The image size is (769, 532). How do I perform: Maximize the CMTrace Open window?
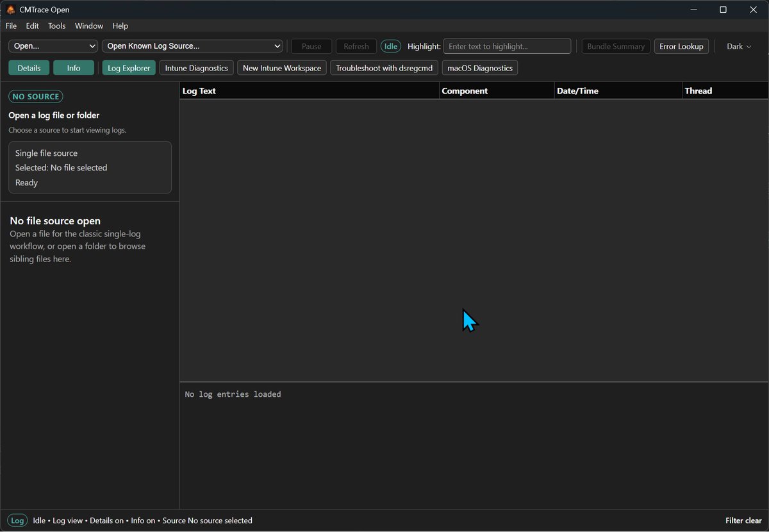pos(723,10)
